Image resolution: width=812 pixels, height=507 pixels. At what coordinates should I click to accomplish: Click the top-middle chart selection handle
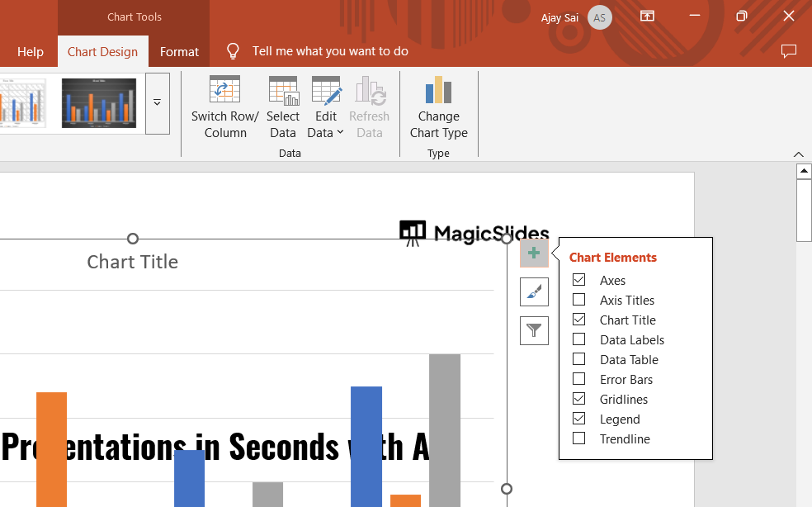point(133,239)
